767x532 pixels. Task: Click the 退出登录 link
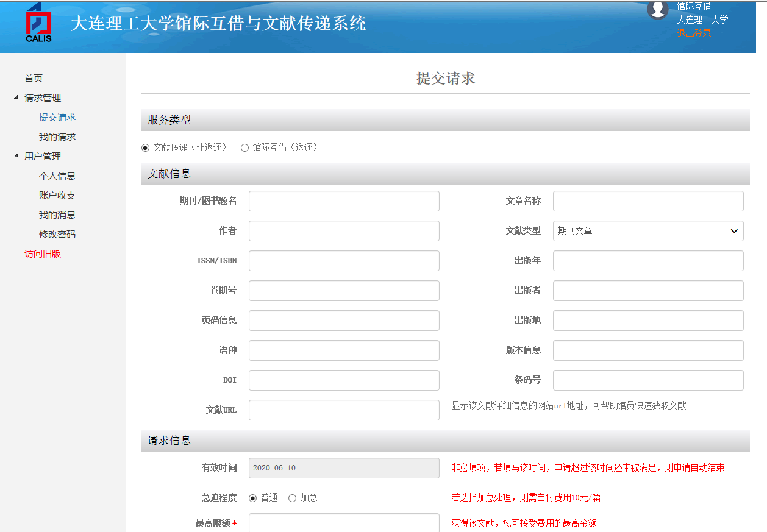tap(694, 33)
